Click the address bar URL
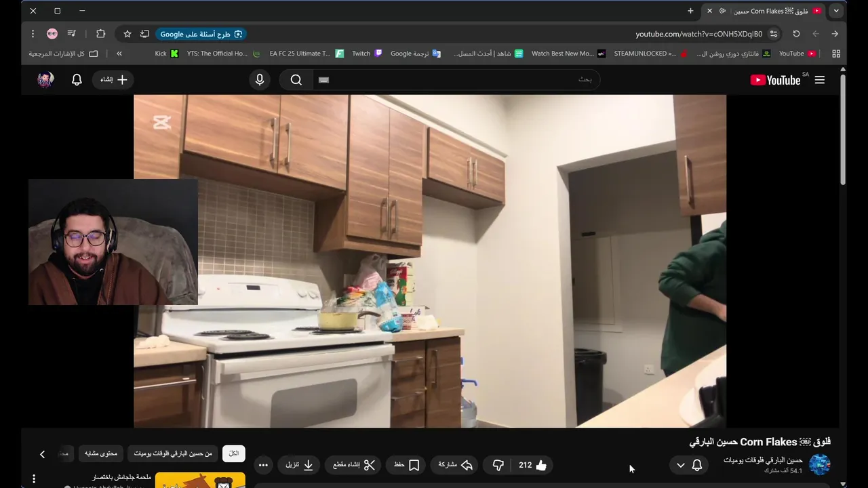Screen dimensions: 868x488 tap(699, 34)
